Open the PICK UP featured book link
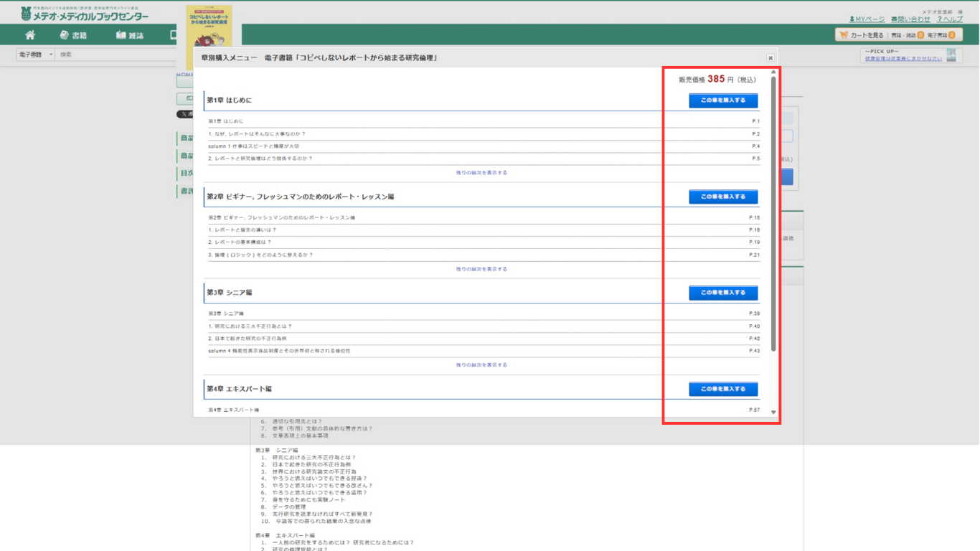This screenshot has width=980, height=551. click(903, 59)
